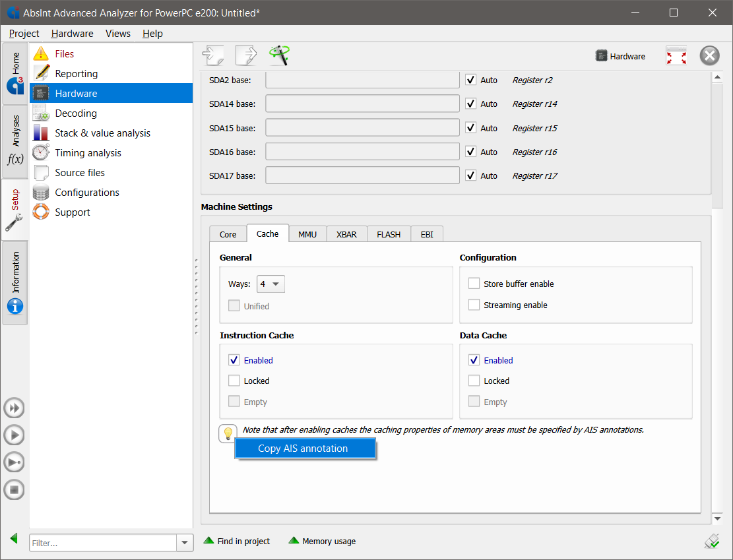
Task: Enable Streaming enable checkbox
Action: point(474,305)
